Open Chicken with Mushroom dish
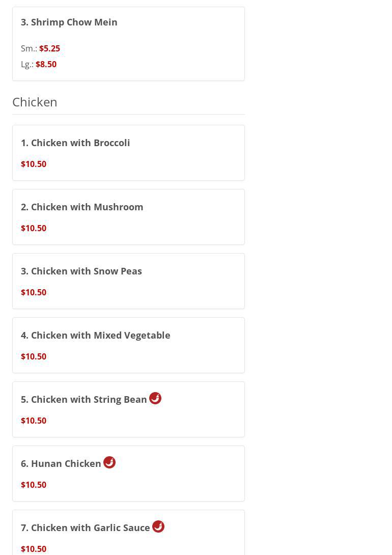This screenshot has width=392, height=555. pos(82,207)
